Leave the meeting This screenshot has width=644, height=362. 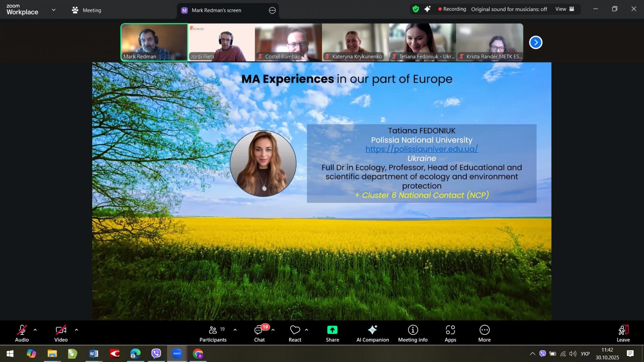623,333
